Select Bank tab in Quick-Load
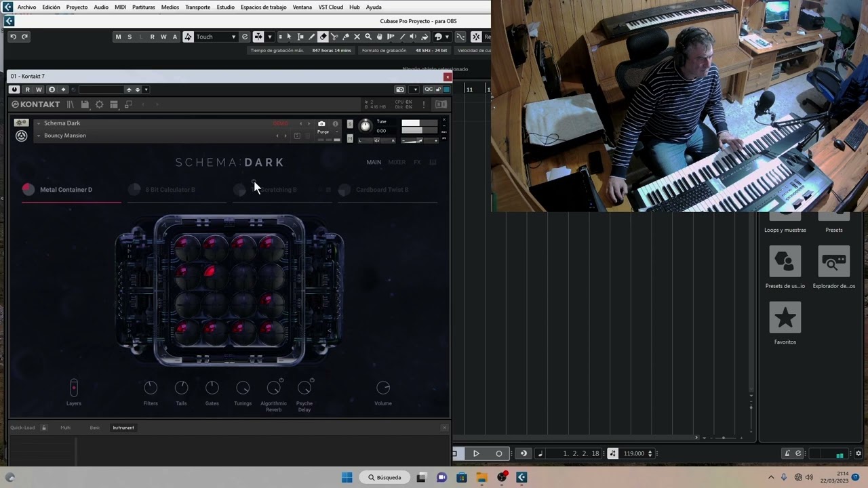868x488 pixels. [94, 428]
